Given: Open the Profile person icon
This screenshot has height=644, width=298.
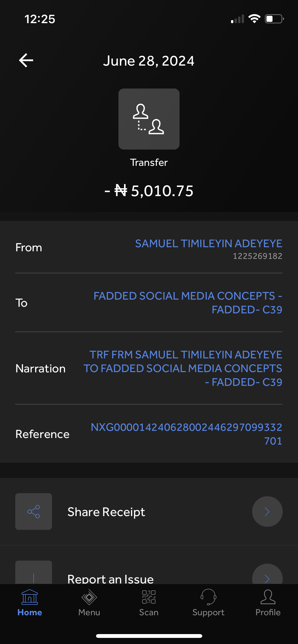Looking at the screenshot, I should coord(268,597).
